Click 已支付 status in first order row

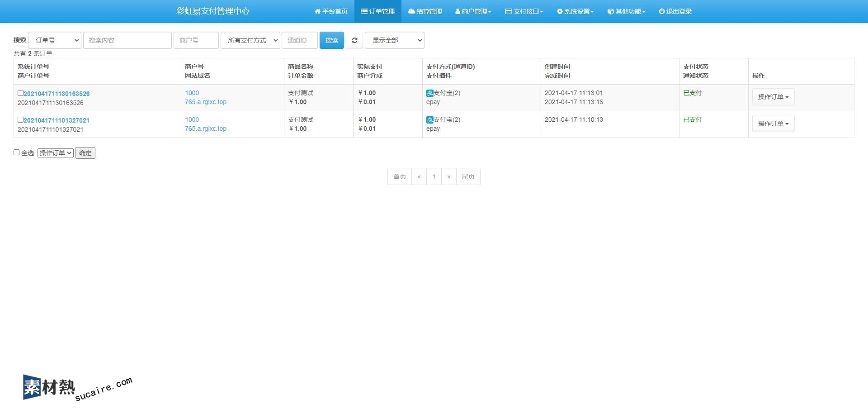click(x=692, y=93)
